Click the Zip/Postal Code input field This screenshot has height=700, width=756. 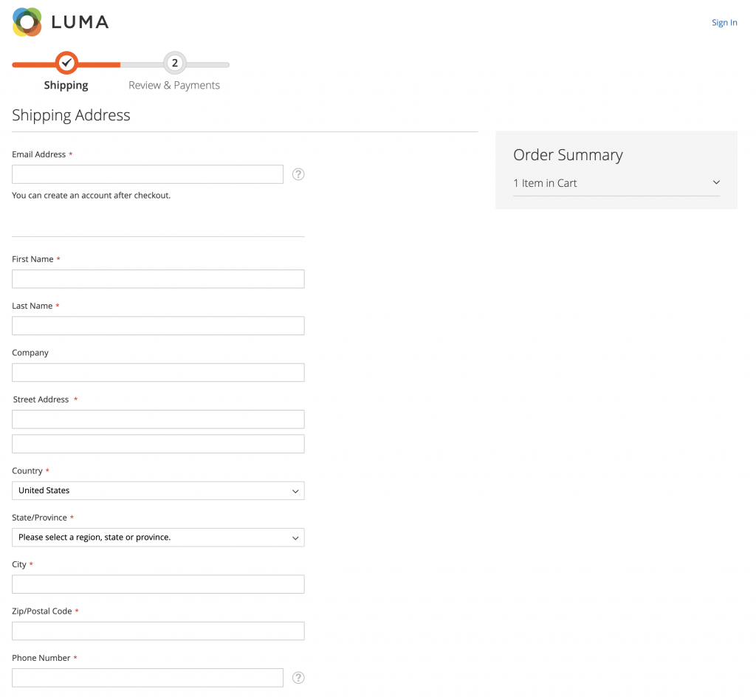[158, 631]
